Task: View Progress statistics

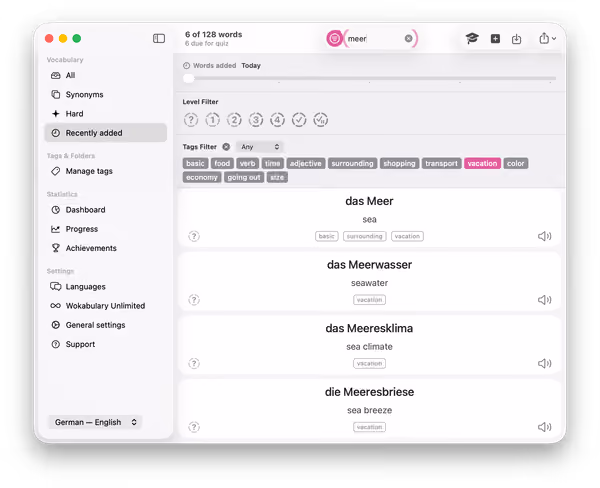Action: point(105,229)
